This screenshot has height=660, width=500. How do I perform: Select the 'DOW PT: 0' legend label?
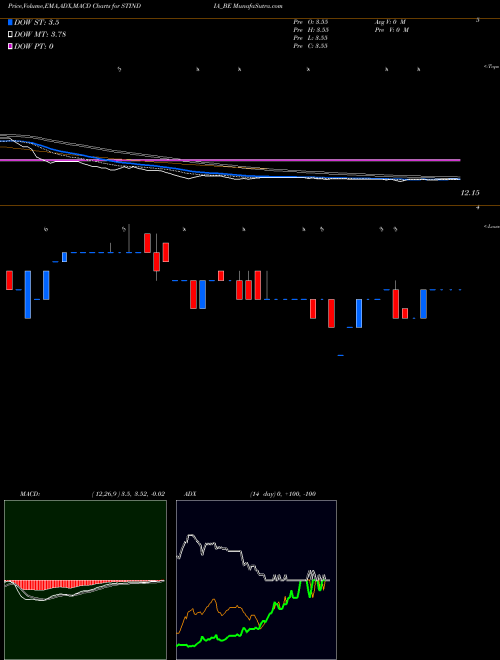pos(34,46)
